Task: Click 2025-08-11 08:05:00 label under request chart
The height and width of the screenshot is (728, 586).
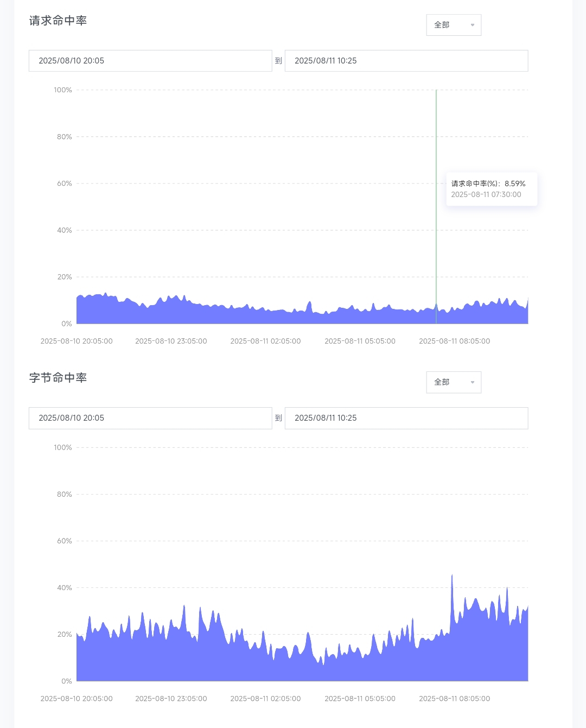Action: (454, 341)
